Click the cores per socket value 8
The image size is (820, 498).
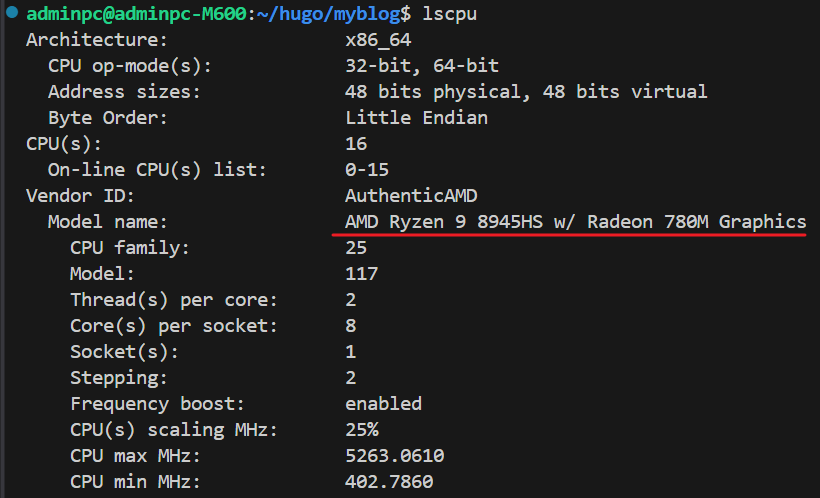(351, 326)
